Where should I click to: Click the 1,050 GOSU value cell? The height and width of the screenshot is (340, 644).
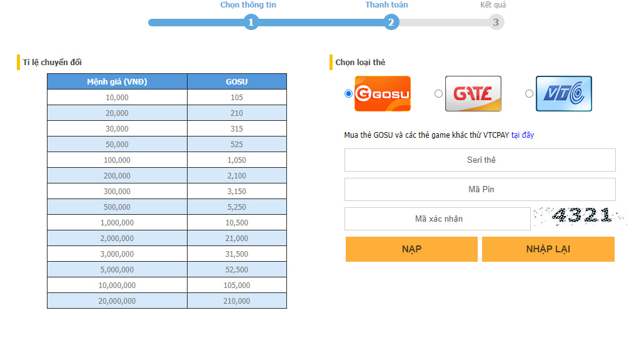pos(237,160)
